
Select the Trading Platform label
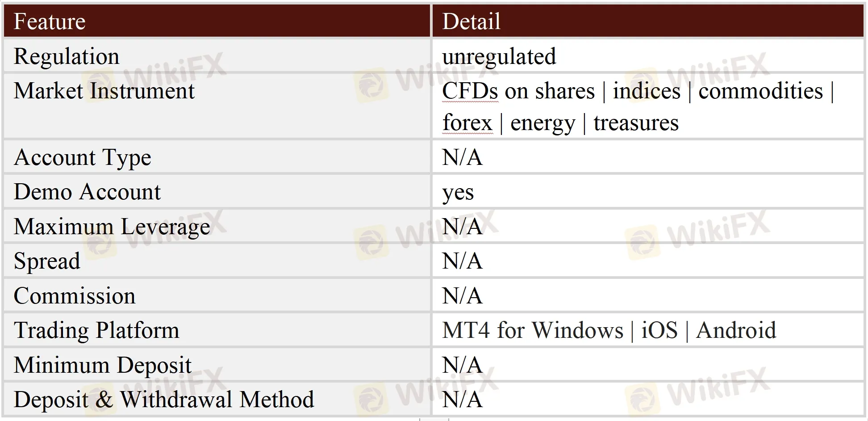[x=96, y=330]
